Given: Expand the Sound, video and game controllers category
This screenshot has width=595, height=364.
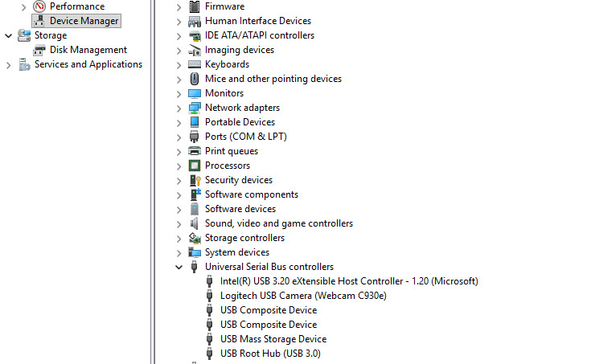Looking at the screenshot, I should (178, 224).
